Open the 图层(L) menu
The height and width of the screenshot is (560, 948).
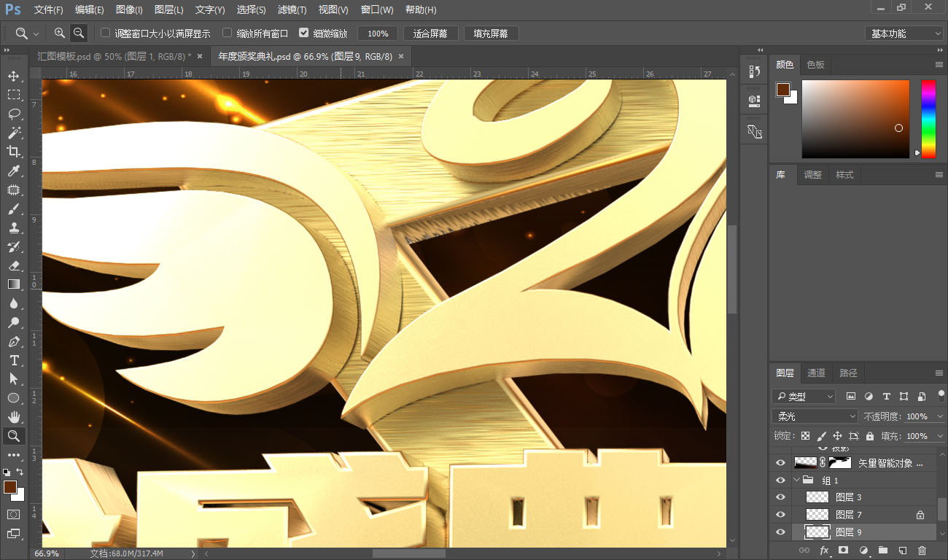pos(169,10)
